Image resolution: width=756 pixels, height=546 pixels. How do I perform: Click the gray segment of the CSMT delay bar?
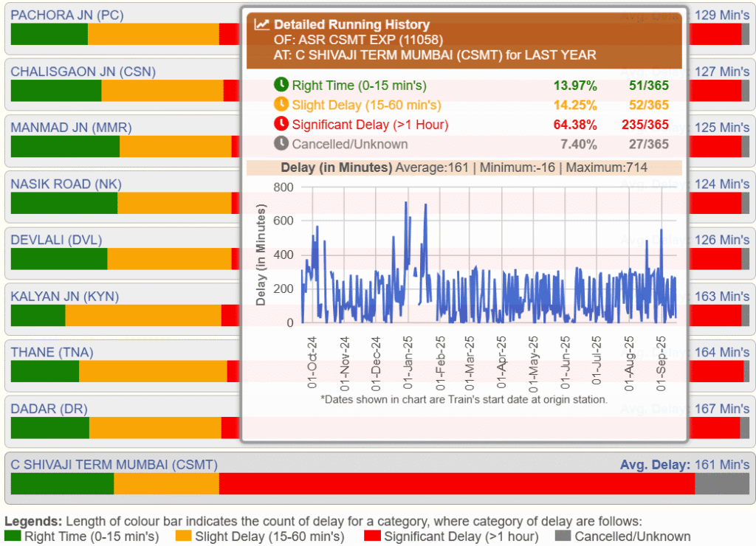tap(721, 484)
